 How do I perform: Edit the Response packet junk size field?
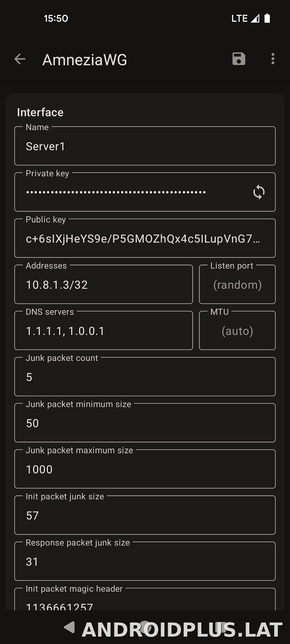coord(145,561)
